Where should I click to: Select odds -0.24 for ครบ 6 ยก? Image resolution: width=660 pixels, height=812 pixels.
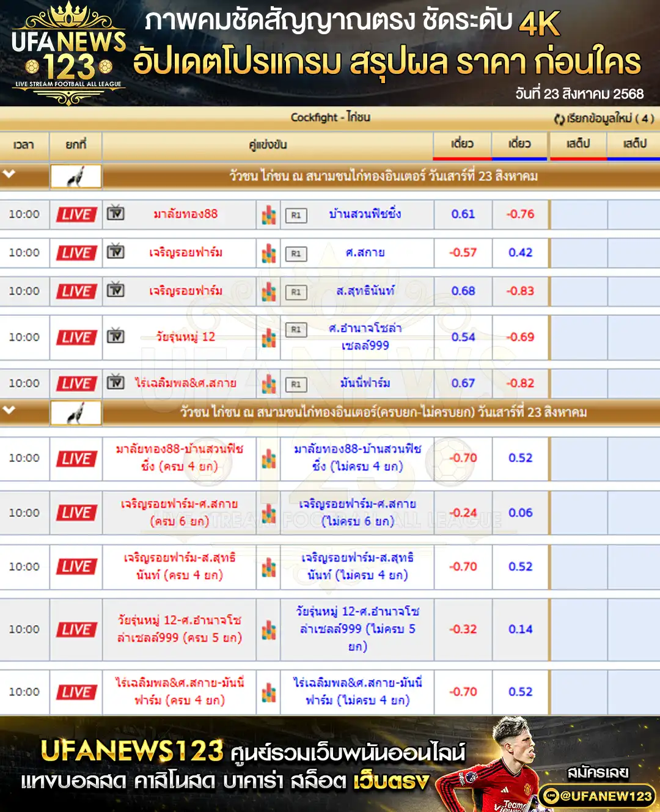tap(463, 513)
